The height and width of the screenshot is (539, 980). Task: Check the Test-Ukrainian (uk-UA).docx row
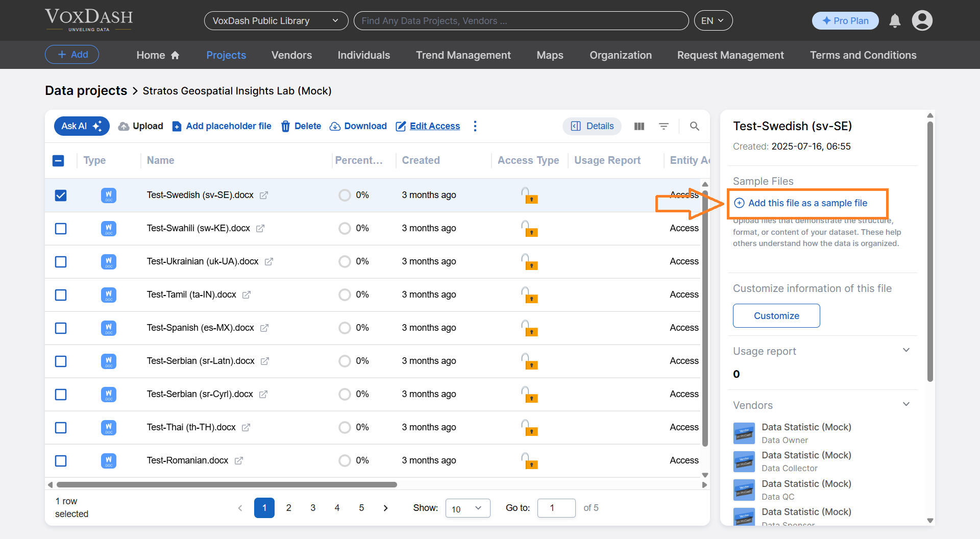point(61,261)
